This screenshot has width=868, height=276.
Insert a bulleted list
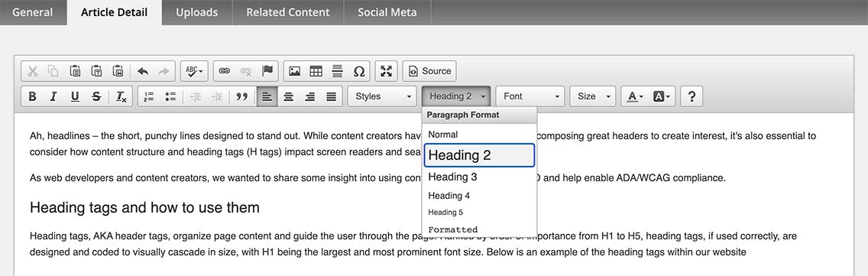[170, 96]
